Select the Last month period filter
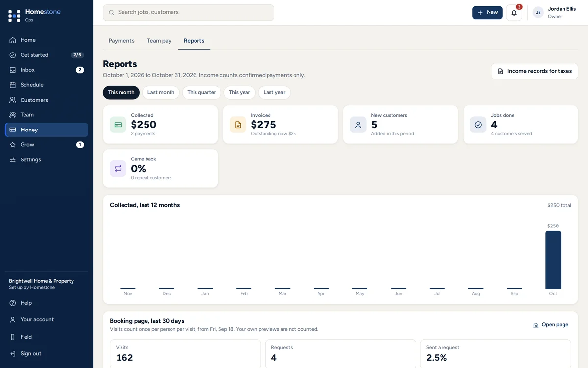The width and height of the screenshot is (588, 368). [161, 92]
